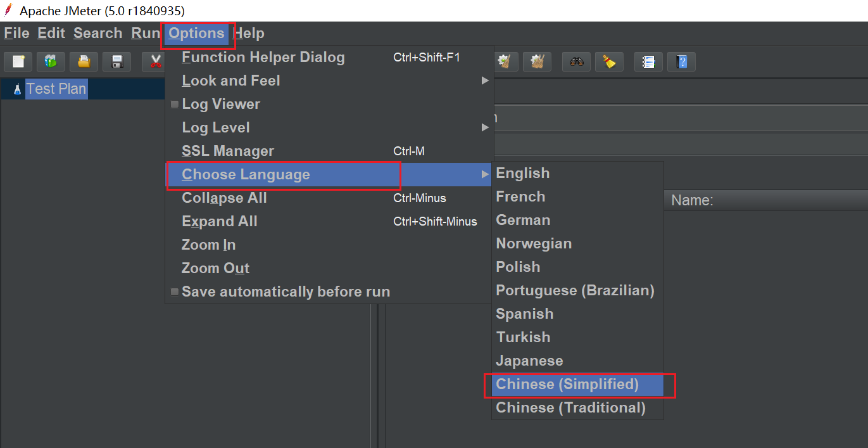Click the Cut scissors toolbar icon
The height and width of the screenshot is (448, 868).
coord(155,61)
